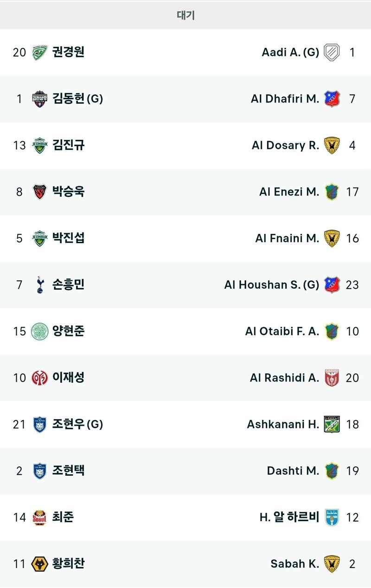
Task: Click club crest beside Al Rashidi A.
Action: [x=332, y=378]
